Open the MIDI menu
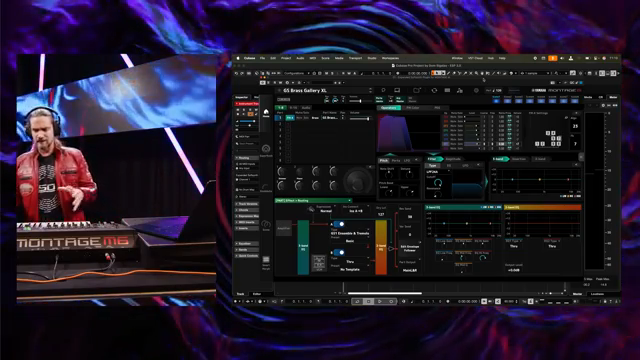640x360 pixels. [313, 58]
